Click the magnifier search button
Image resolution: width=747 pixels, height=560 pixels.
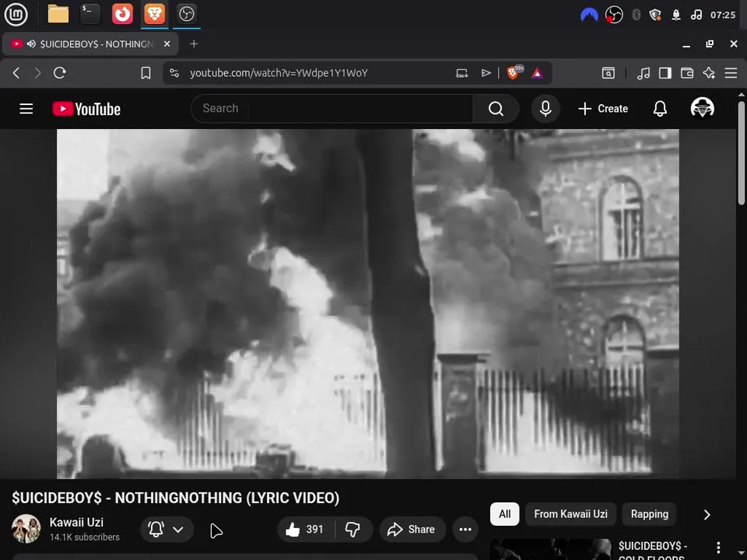pos(496,109)
